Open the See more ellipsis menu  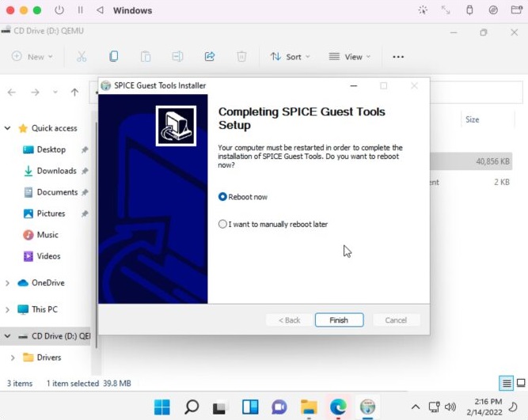(x=398, y=57)
